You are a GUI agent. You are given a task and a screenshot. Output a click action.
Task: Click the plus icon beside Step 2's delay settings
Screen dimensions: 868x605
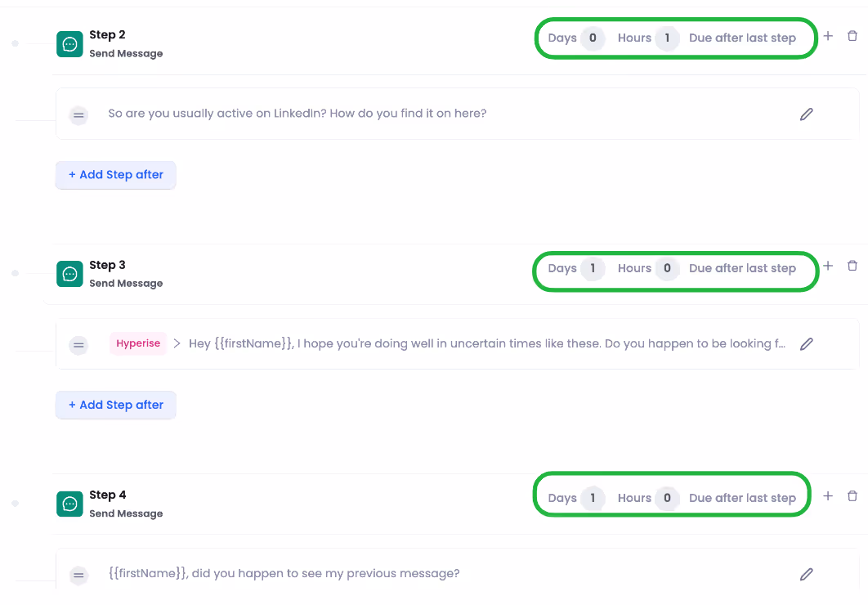click(827, 36)
